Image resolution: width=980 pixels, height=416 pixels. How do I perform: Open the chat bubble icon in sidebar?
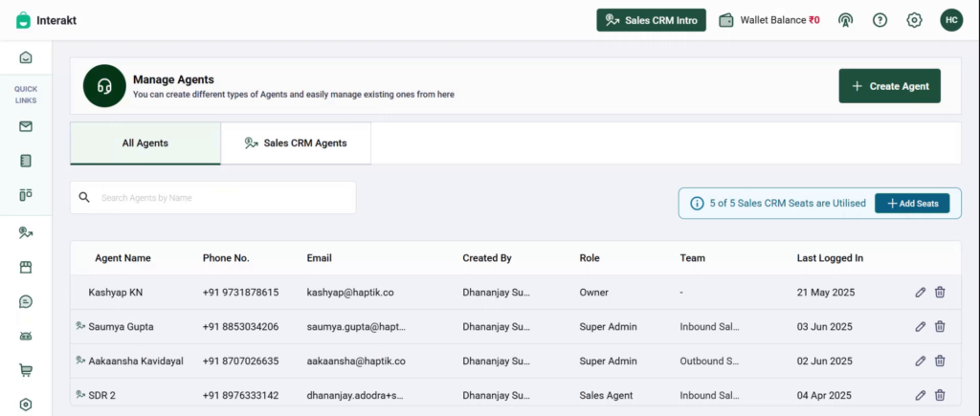pos(26,301)
